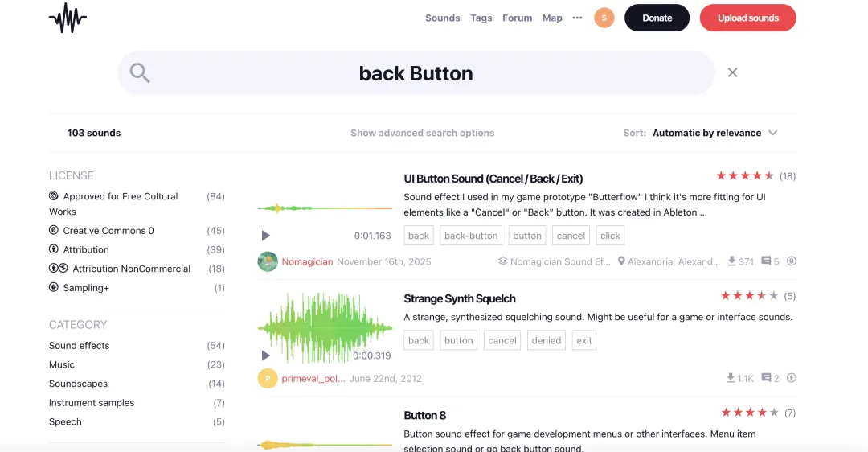Play the Strange Synth Squelch preview

(x=266, y=355)
